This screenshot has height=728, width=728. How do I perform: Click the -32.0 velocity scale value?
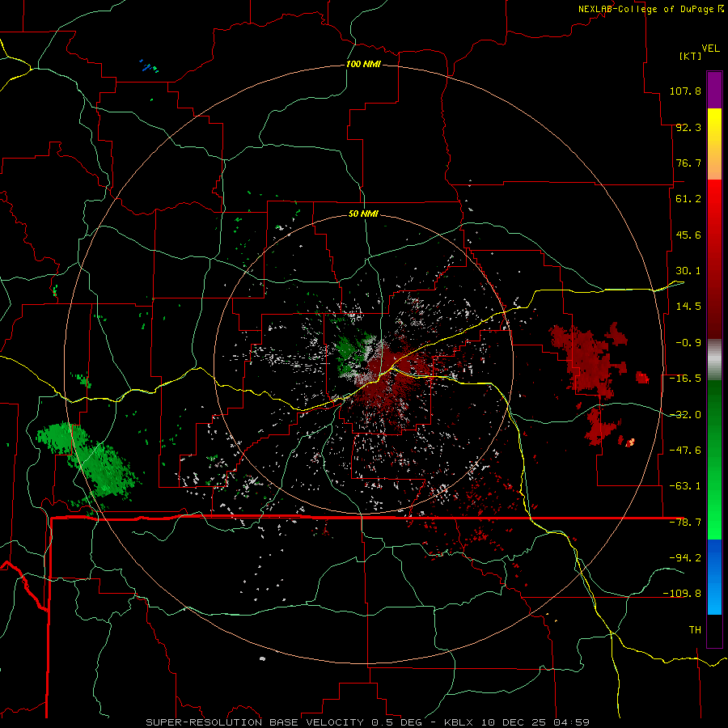click(x=685, y=415)
